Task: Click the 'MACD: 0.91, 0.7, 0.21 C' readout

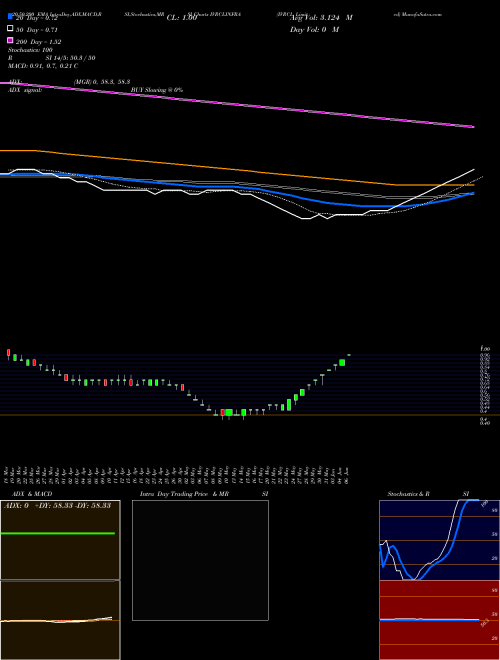Action: click(43, 66)
